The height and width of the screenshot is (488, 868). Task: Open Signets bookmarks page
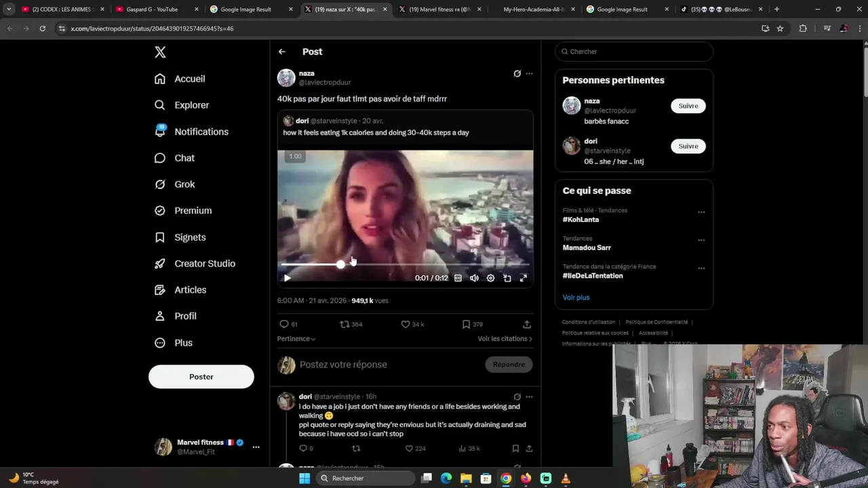180,237
